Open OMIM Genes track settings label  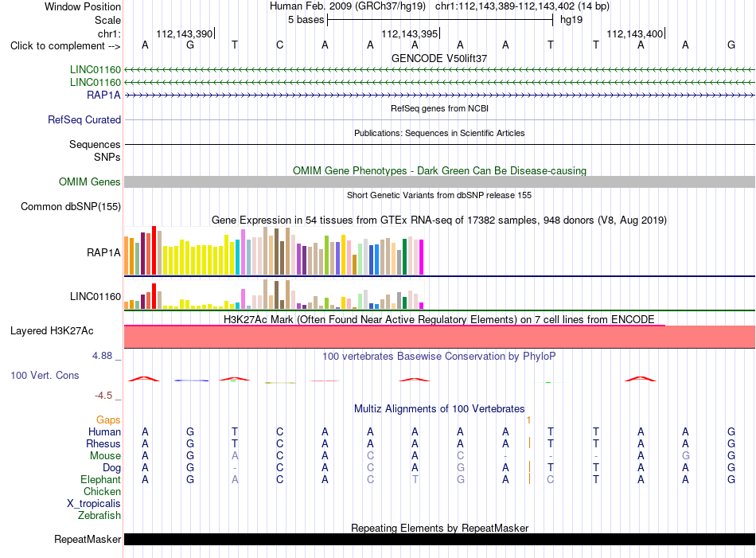point(89,181)
